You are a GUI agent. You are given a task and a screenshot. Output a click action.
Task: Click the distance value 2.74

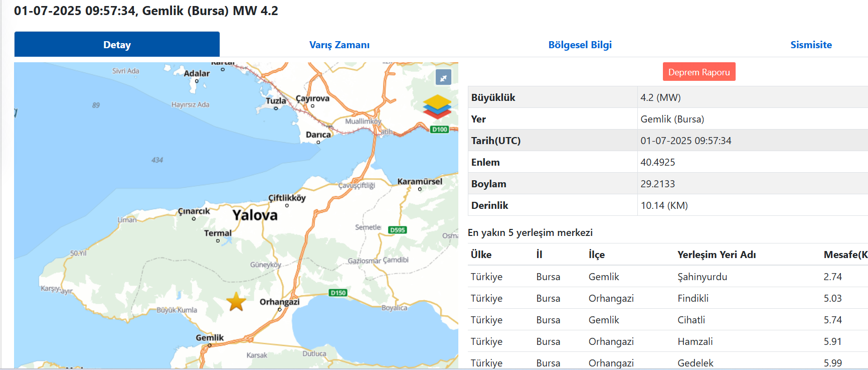[832, 277]
